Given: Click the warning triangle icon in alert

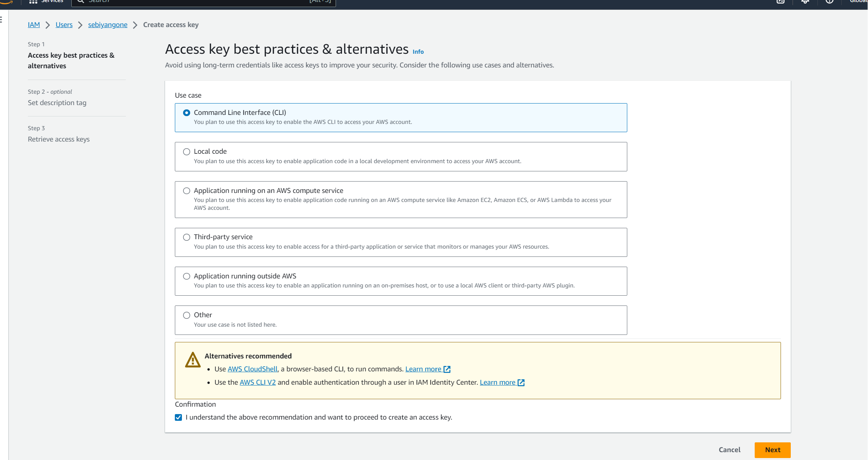Looking at the screenshot, I should click(192, 360).
